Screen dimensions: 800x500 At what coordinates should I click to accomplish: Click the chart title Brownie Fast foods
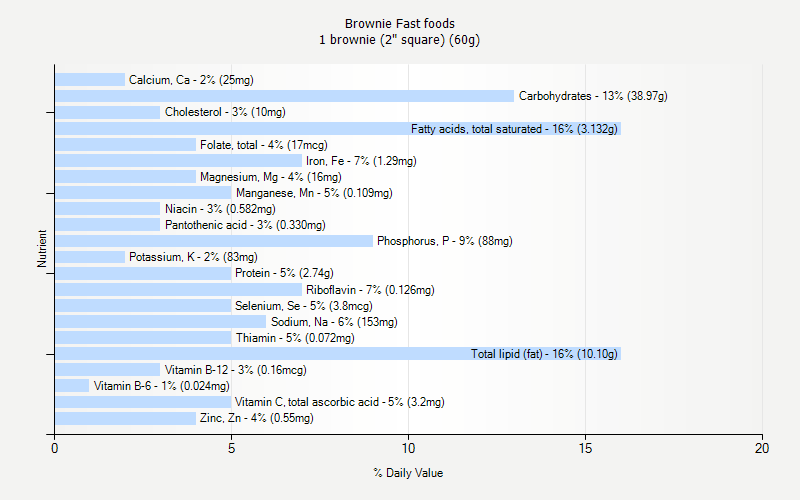[x=399, y=24]
